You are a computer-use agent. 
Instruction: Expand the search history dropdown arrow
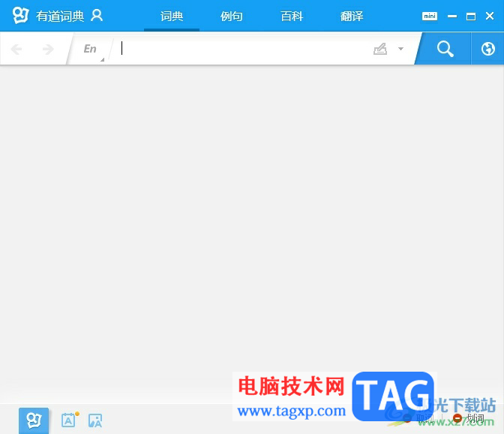(400, 49)
